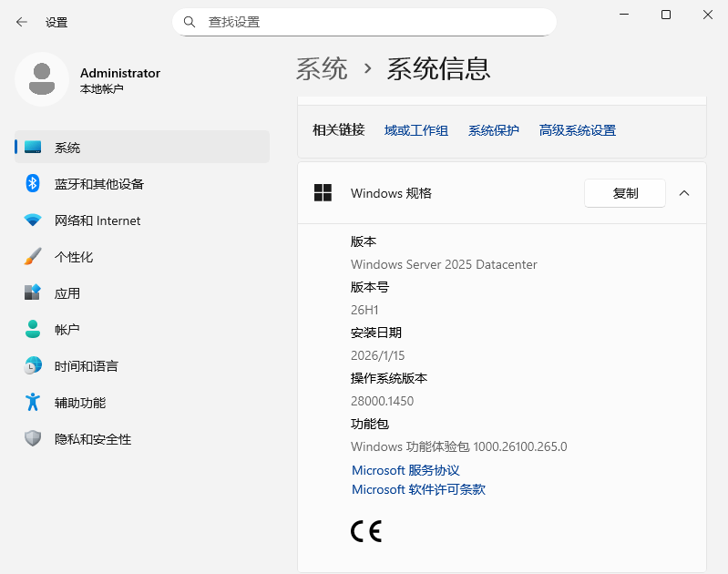Image resolution: width=728 pixels, height=574 pixels.
Task: Click into the 查找设置 search field
Action: [364, 22]
